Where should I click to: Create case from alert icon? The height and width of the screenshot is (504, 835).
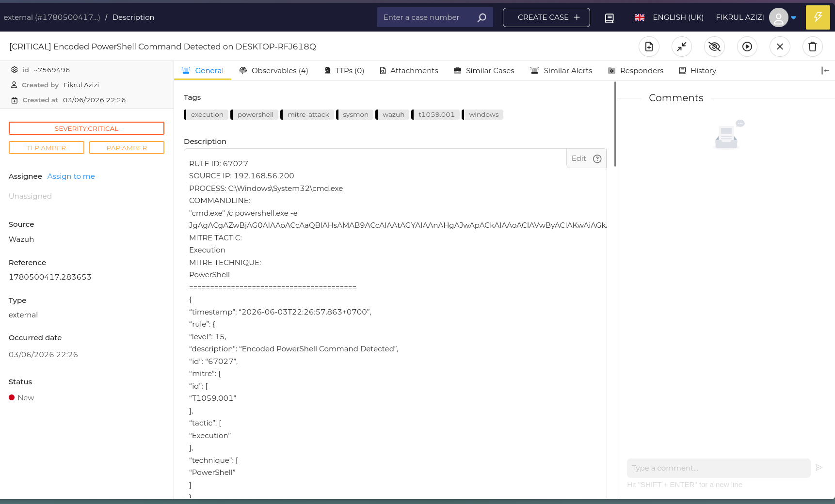pos(649,47)
